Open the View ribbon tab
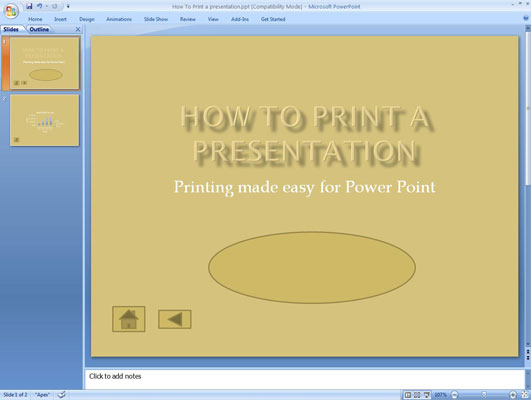This screenshot has width=531, height=400. tap(213, 19)
